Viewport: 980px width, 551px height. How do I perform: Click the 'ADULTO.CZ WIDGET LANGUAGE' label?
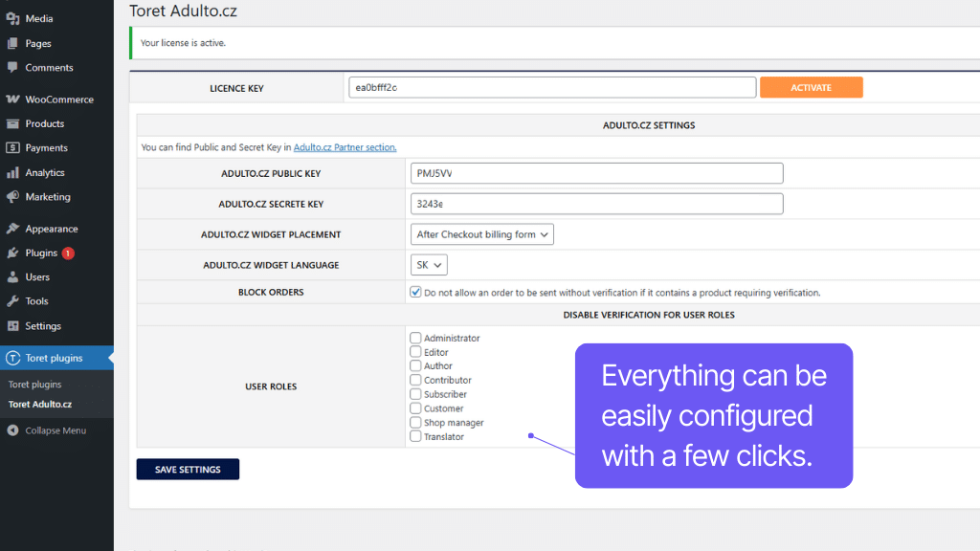pos(271,266)
